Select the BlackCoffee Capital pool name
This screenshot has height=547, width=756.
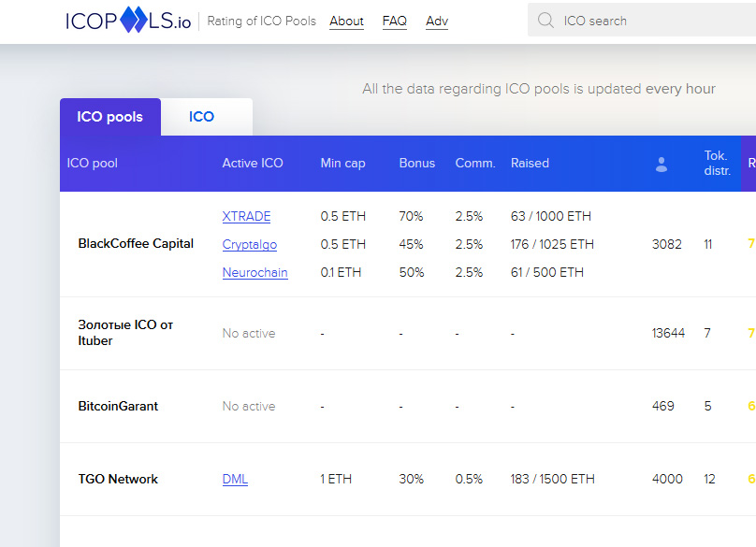tap(136, 244)
